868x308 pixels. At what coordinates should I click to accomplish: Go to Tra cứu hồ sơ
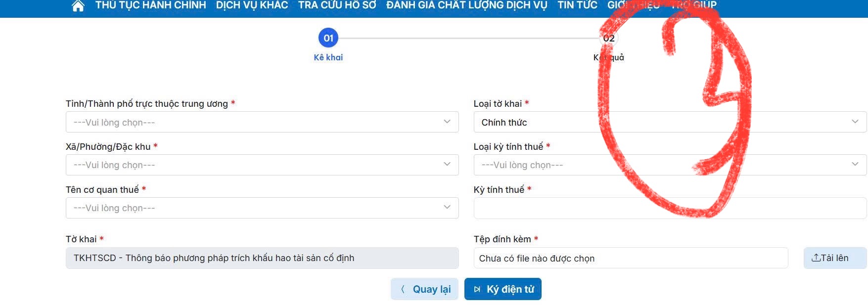337,5
